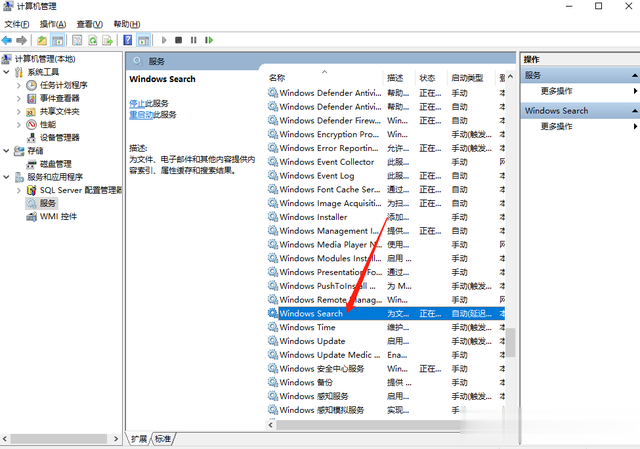This screenshot has width=640, height=449.
Task: Select Windows Update Medic service row
Action: [386, 355]
